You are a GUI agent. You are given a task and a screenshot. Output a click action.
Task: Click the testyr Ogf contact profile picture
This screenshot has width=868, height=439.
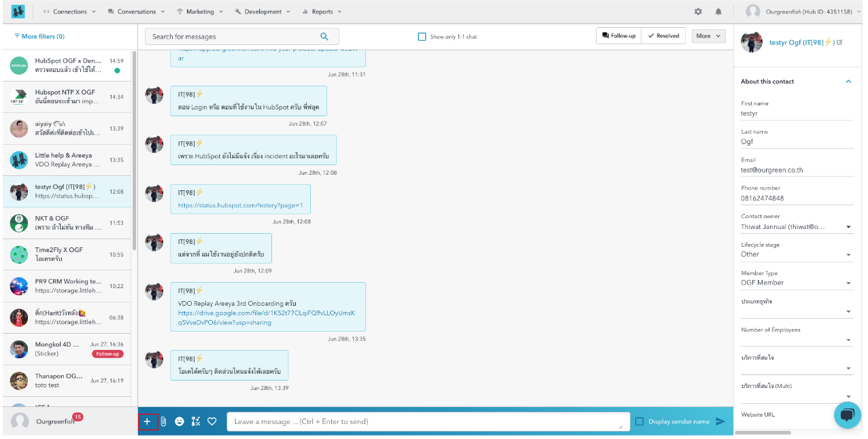coord(752,41)
